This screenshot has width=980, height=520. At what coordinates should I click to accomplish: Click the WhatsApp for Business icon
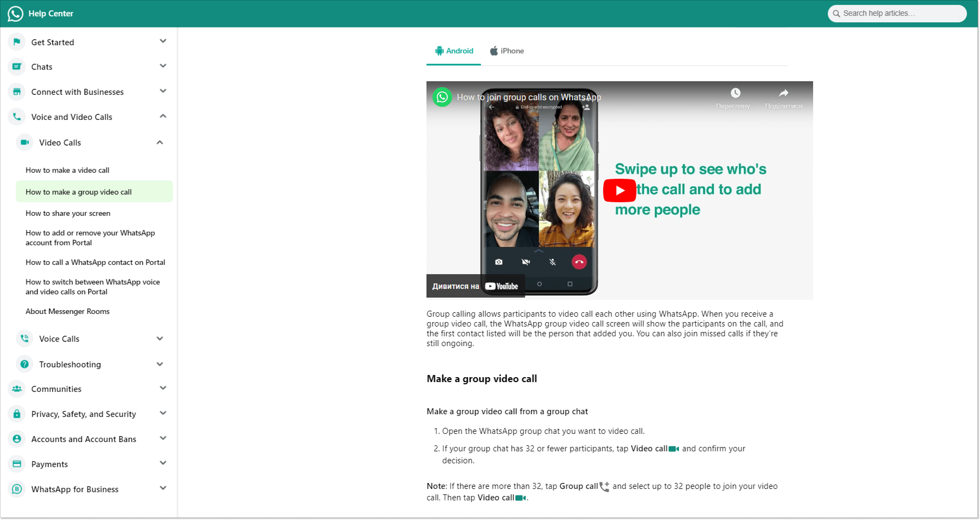point(17,489)
